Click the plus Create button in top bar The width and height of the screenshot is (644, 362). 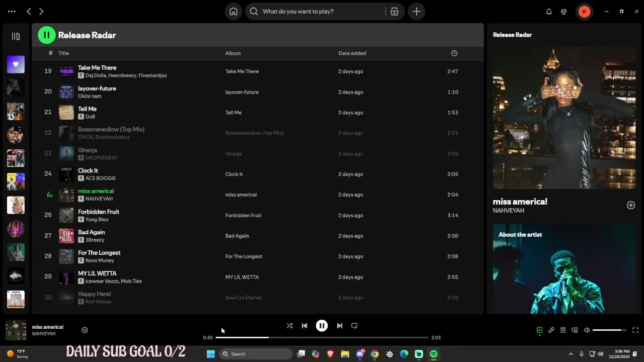point(417,11)
